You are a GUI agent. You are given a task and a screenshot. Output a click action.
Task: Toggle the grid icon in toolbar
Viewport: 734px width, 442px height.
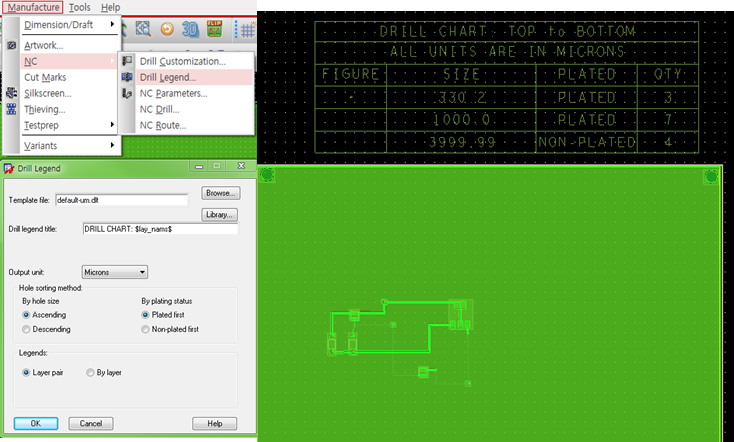click(247, 30)
